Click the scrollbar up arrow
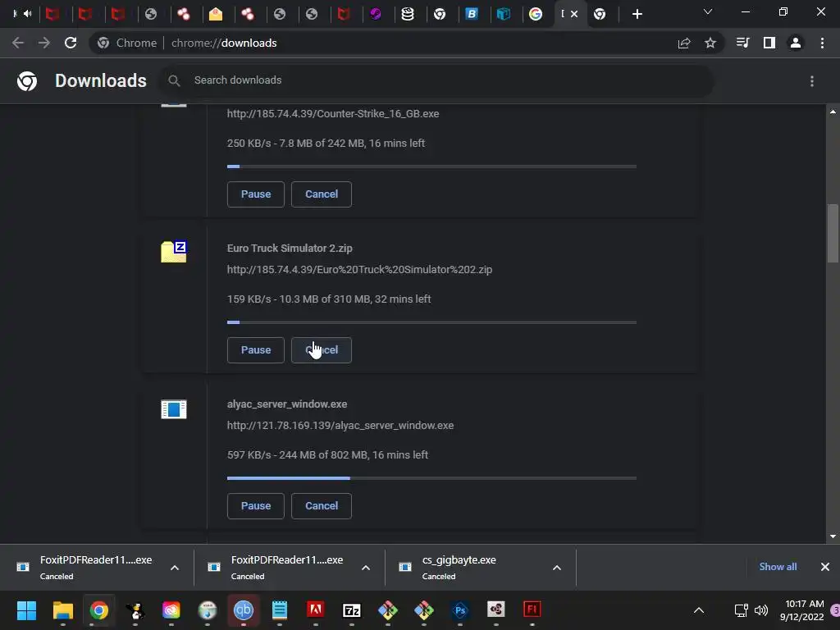Image resolution: width=840 pixels, height=630 pixels. pyautogui.click(x=833, y=112)
